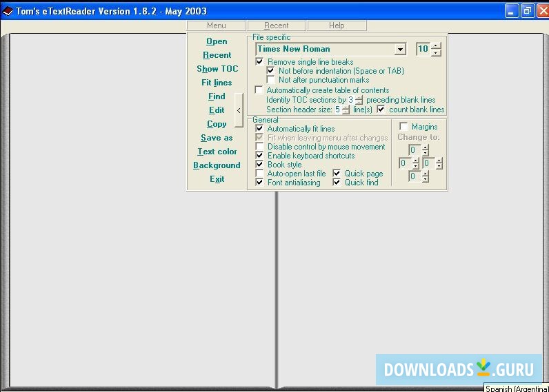The width and height of the screenshot is (549, 392).
Task: Enable the Margins checkbox
Action: click(x=403, y=126)
